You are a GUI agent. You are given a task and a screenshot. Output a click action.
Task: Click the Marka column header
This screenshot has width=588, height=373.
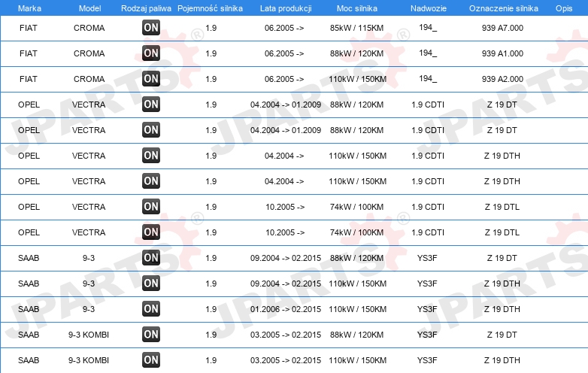click(29, 8)
